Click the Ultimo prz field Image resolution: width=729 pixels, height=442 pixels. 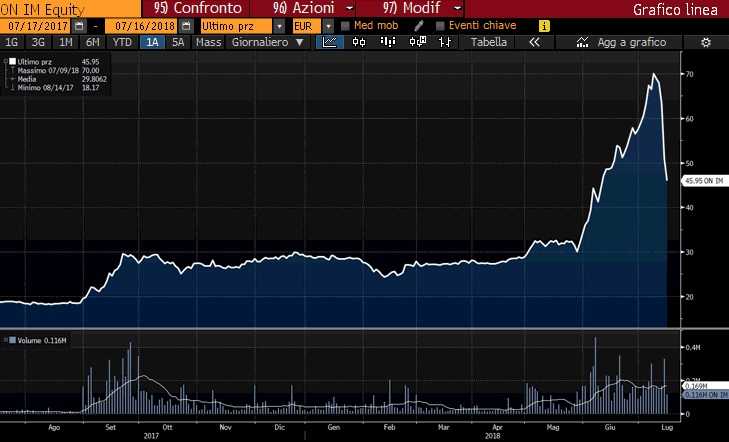pos(236,26)
